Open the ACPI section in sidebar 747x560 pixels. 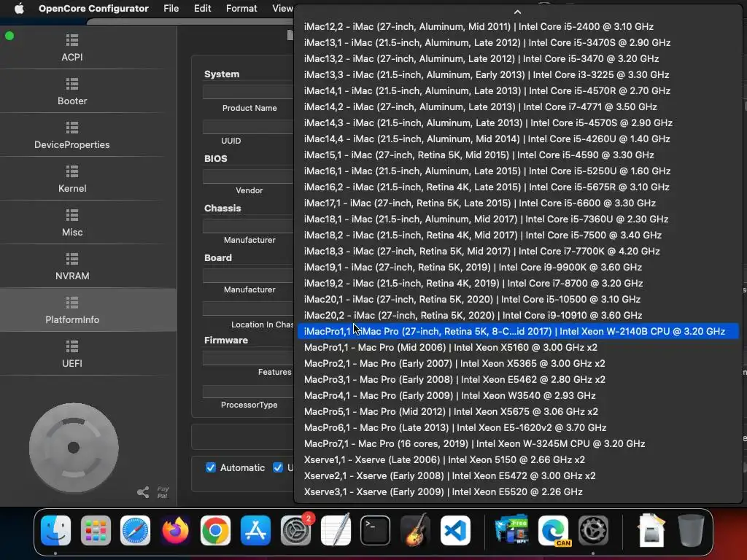(72, 47)
